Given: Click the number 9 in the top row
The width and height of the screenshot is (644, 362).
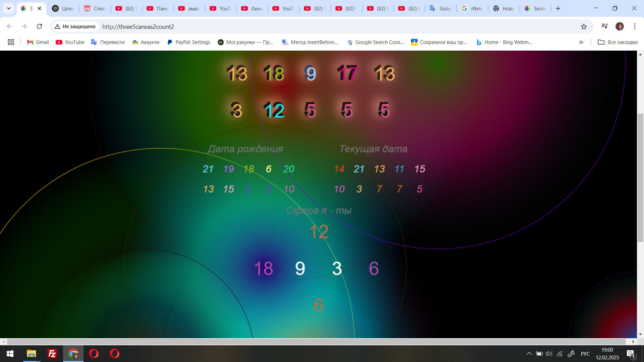Looking at the screenshot, I should tap(310, 73).
